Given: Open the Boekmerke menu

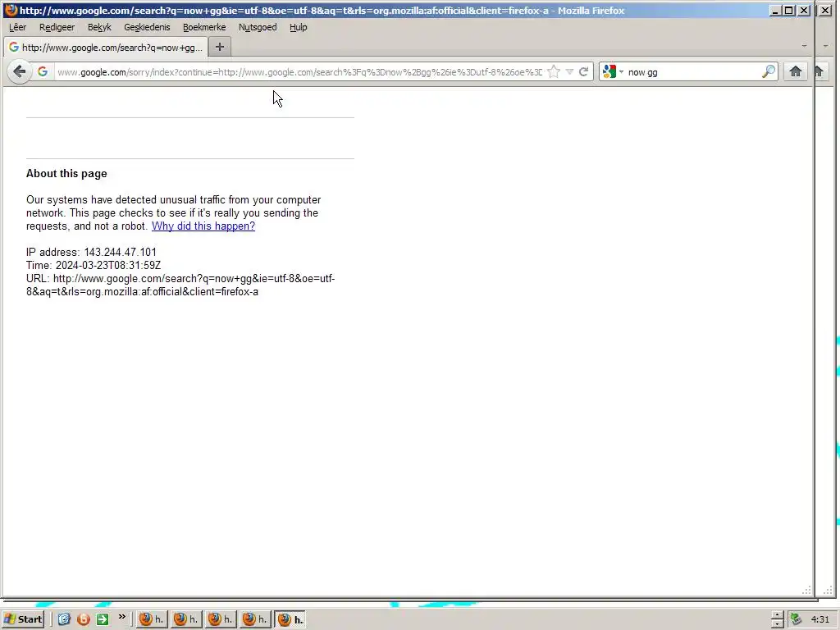Looking at the screenshot, I should (204, 27).
